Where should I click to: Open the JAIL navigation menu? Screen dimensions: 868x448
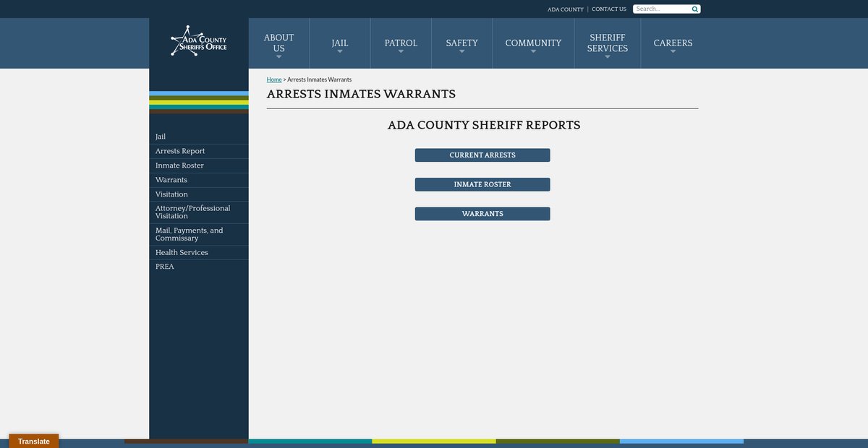point(340,43)
